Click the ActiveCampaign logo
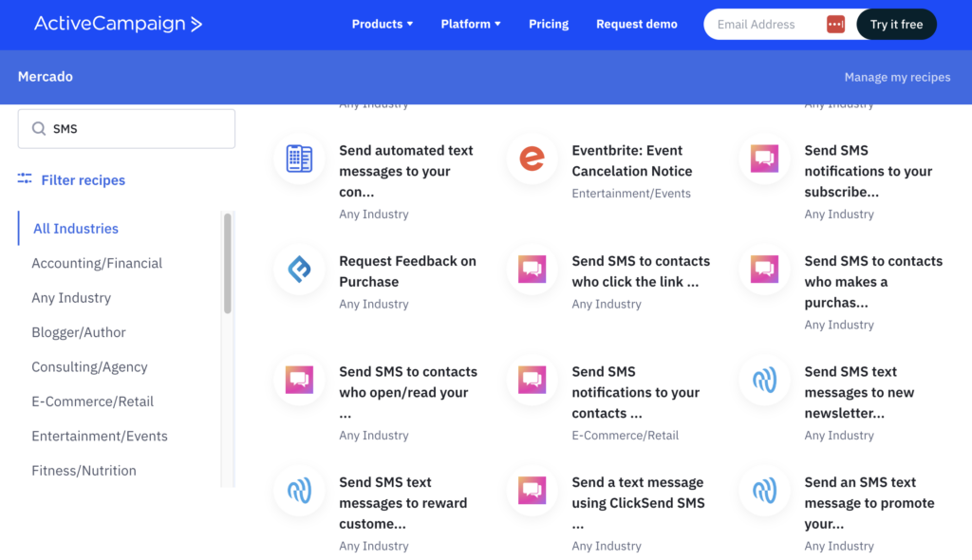The image size is (972, 560). 119,24
